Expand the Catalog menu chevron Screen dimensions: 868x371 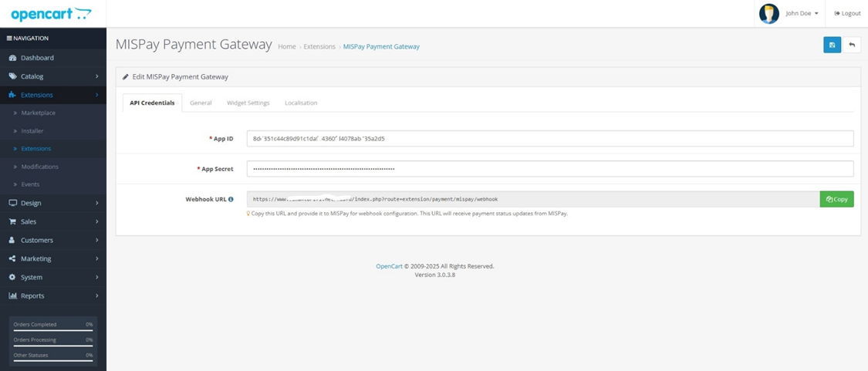[97, 76]
